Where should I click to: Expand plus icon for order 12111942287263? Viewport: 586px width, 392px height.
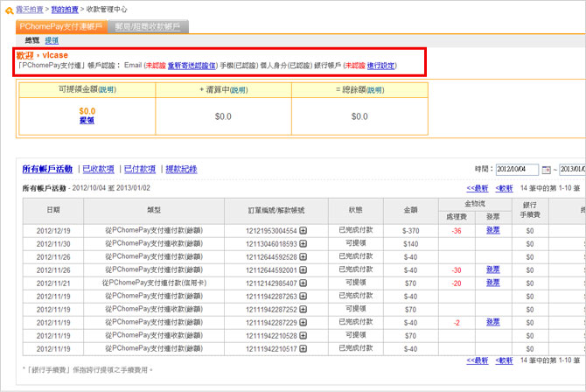click(x=303, y=297)
